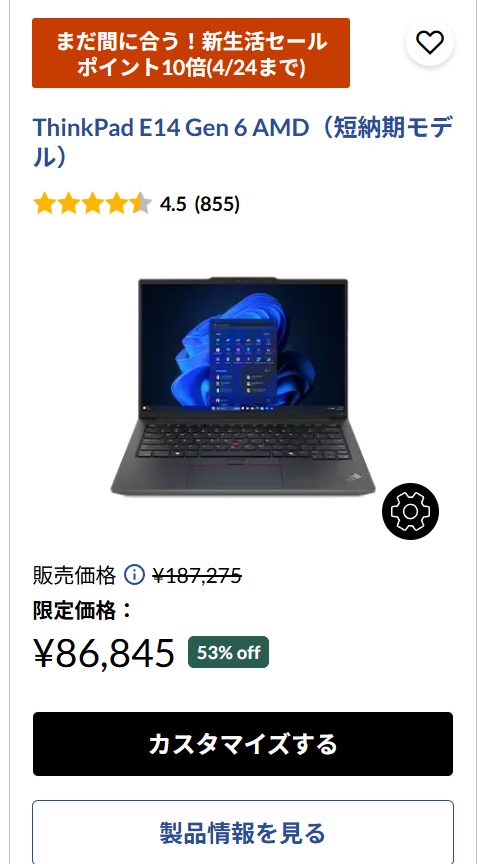Click the ¥86,845 limited price
This screenshot has width=486, height=864.
pyautogui.click(x=104, y=652)
